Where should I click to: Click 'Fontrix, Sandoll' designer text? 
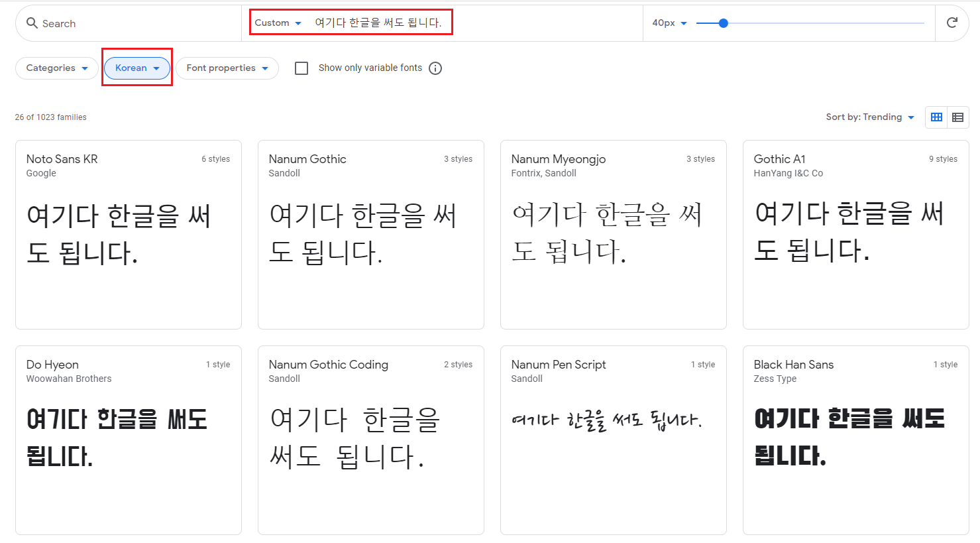543,173
